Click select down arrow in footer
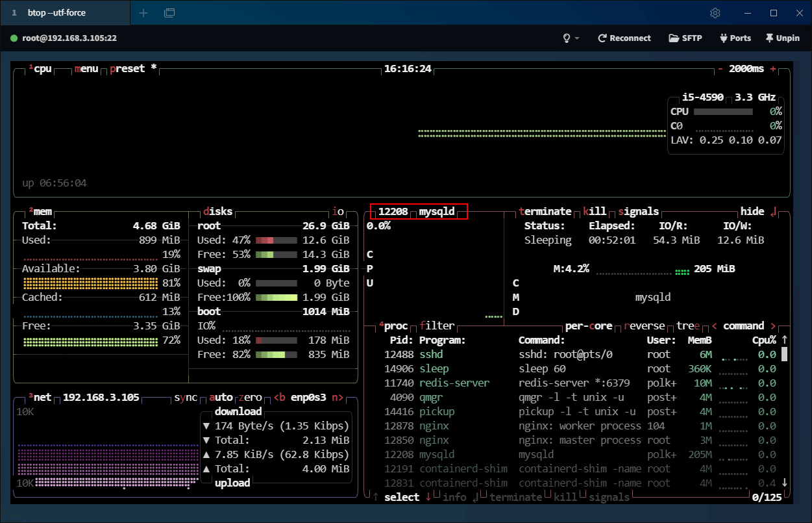Image resolution: width=812 pixels, height=523 pixels. click(428, 497)
